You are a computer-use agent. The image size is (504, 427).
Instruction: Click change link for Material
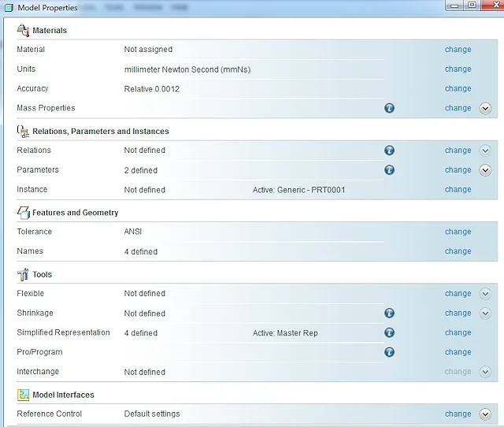(458, 50)
